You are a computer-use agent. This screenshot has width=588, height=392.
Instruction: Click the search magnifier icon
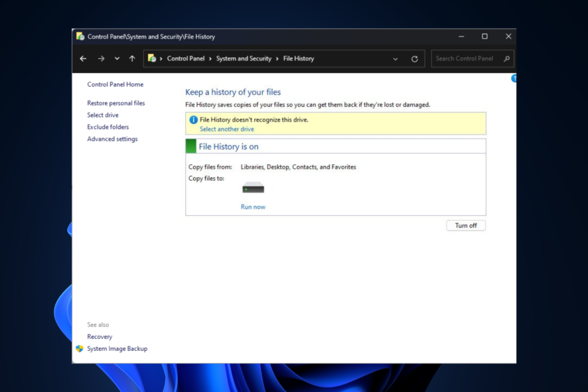[x=506, y=58]
